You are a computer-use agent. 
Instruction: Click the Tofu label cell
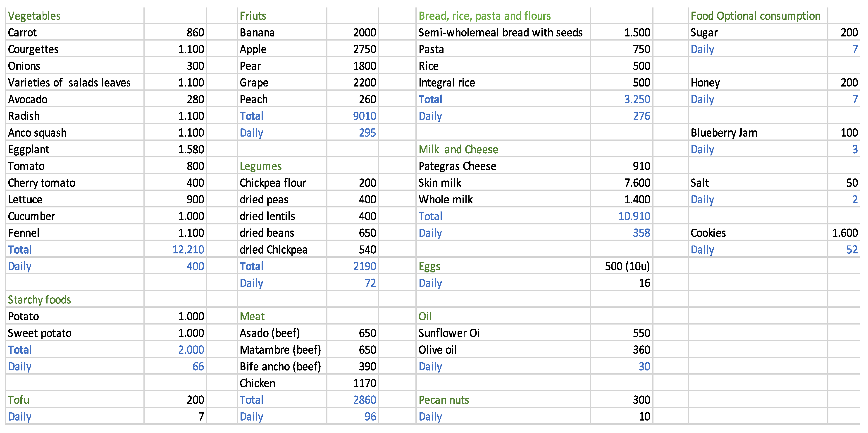pos(19,400)
